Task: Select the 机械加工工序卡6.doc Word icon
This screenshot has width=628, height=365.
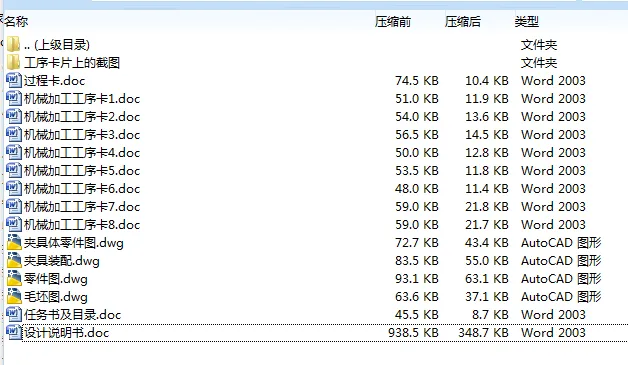Action: click(x=14, y=188)
